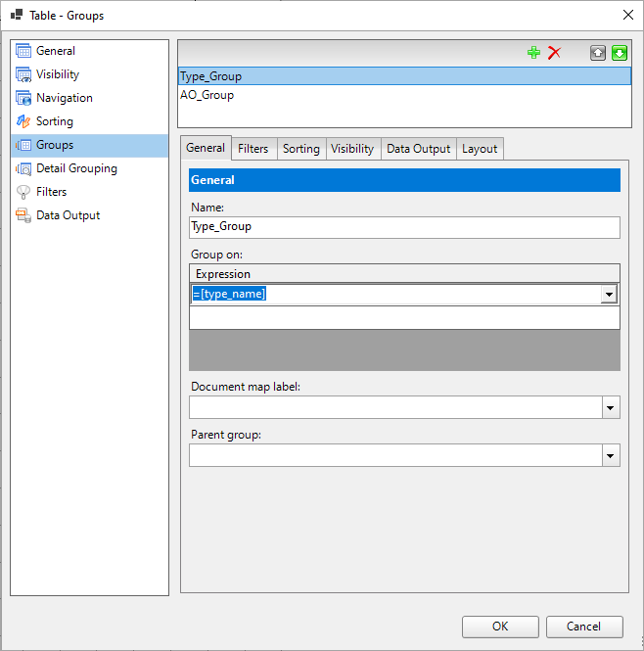The image size is (644, 651).
Task: Open the General page in the sidebar
Action: pos(55,51)
